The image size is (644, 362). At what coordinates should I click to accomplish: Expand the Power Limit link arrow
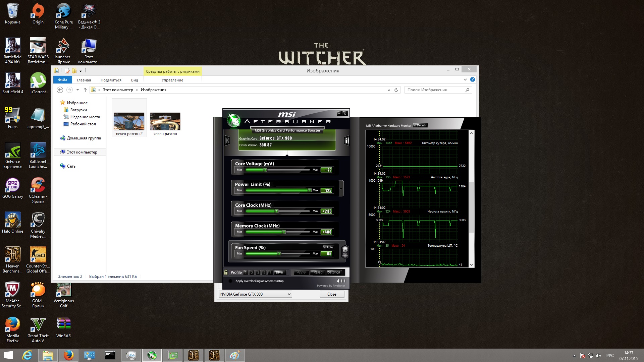341,189
